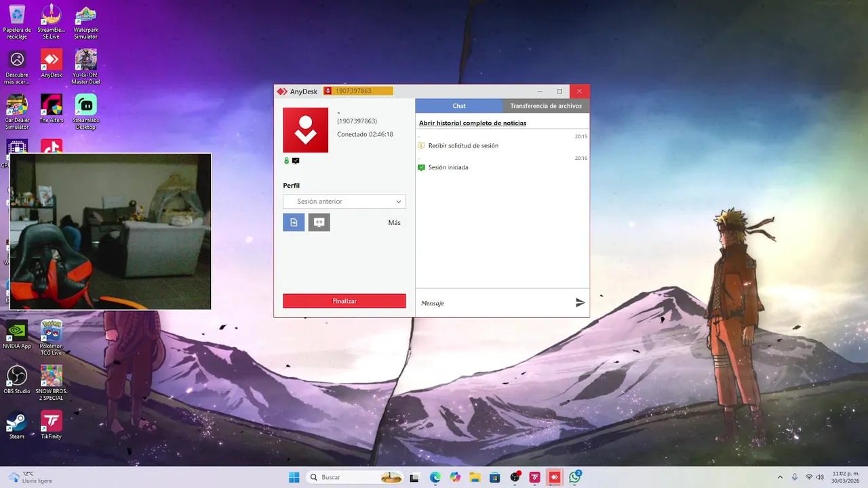Screen dimensions: 868x488
Task: Click the Perfil label
Action: click(292, 186)
